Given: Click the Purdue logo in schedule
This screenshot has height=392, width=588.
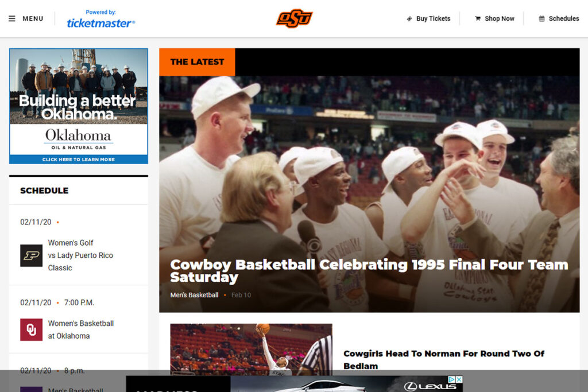Looking at the screenshot, I should click(x=31, y=255).
